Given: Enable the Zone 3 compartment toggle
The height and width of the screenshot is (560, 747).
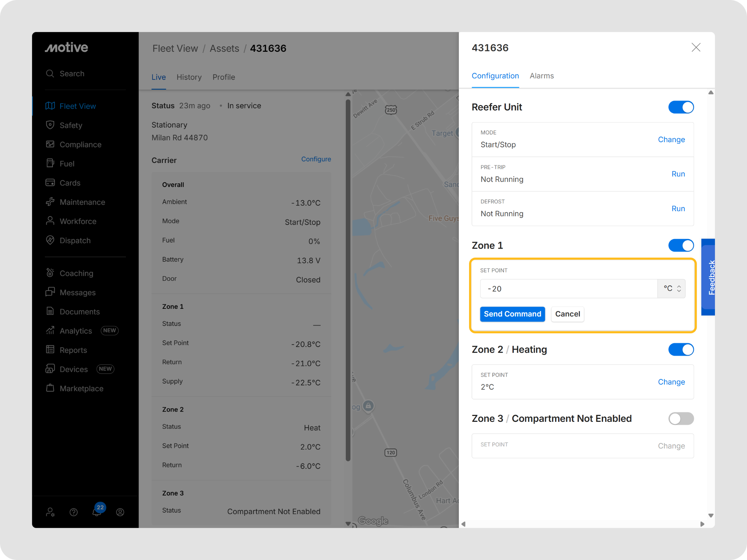Looking at the screenshot, I should tap(681, 419).
